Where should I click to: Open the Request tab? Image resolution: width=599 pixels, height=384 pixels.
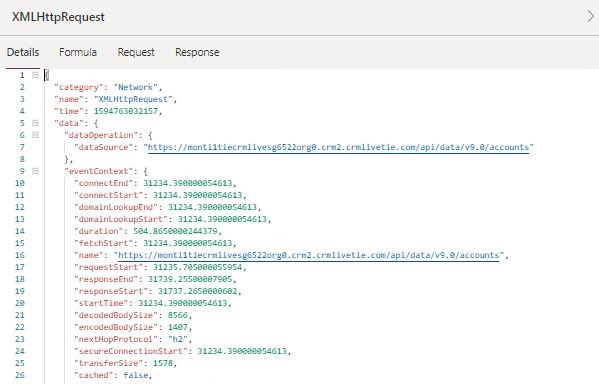136,52
